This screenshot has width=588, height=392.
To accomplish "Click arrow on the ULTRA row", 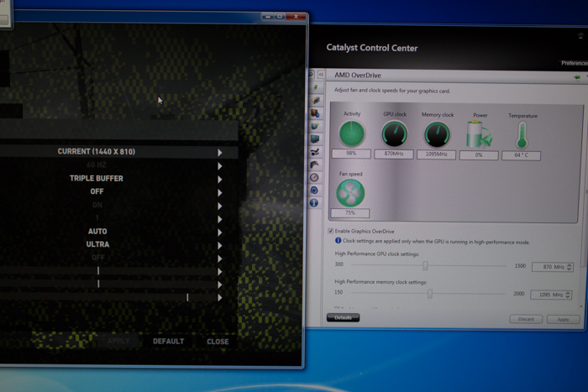I will coord(220,246).
